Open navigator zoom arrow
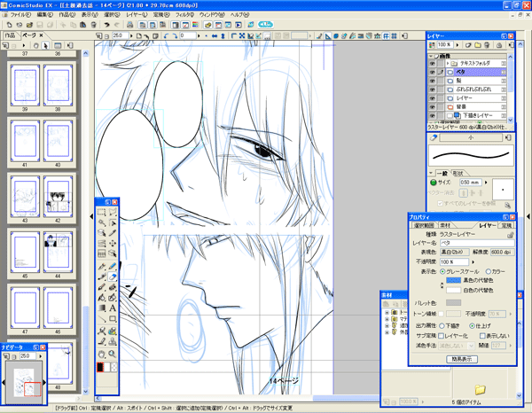 click(41, 356)
